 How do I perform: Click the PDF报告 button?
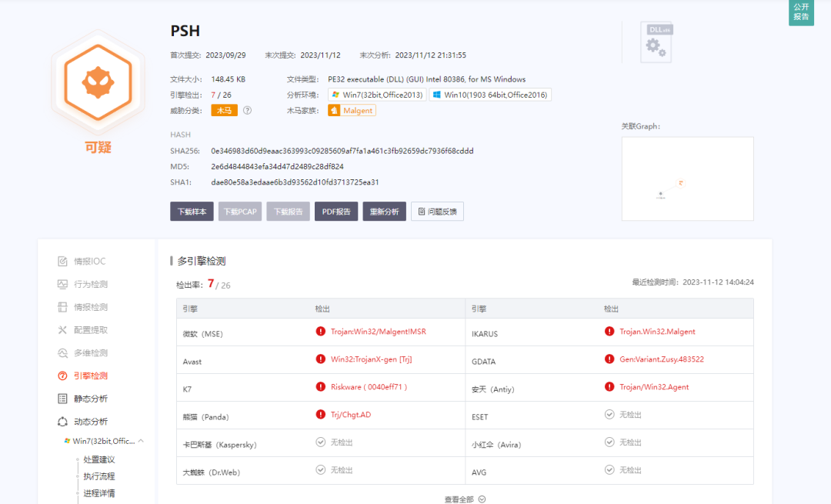(x=336, y=212)
